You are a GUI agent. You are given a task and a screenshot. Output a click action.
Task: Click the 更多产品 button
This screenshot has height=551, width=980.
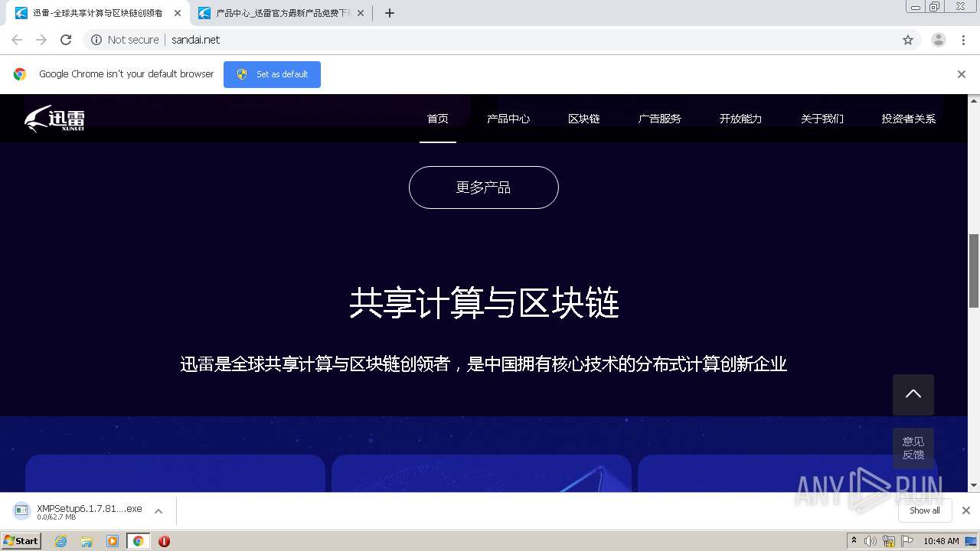pos(484,187)
